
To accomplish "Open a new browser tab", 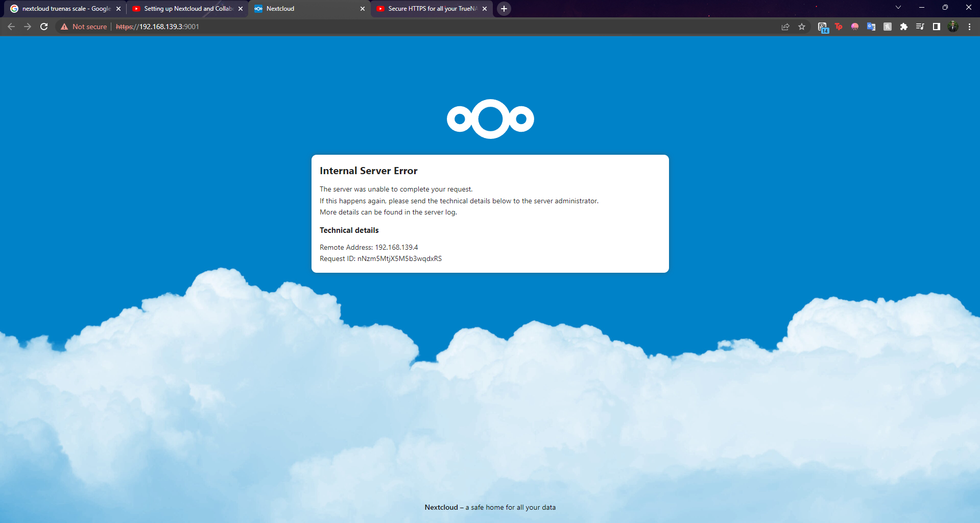I will [504, 9].
